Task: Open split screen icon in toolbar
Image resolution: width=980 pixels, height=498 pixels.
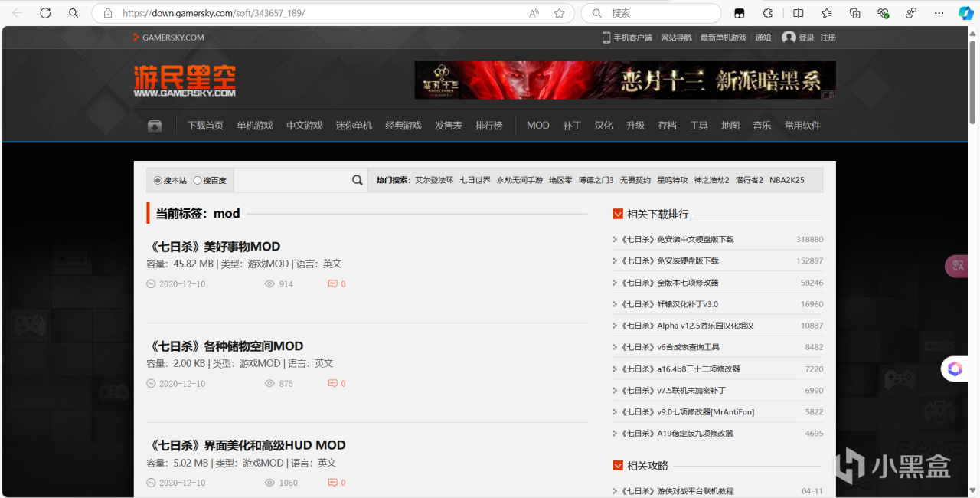Action: click(x=799, y=13)
